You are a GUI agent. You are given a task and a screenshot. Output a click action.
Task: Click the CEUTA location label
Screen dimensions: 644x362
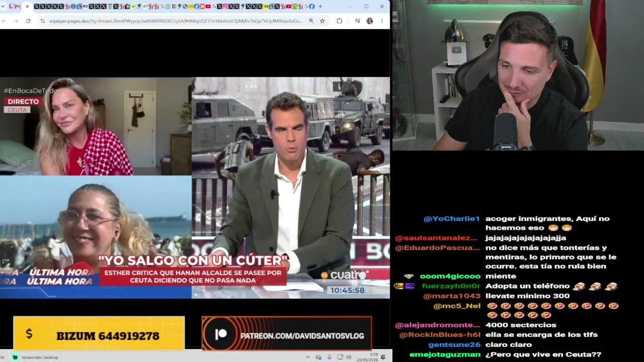click(17, 110)
